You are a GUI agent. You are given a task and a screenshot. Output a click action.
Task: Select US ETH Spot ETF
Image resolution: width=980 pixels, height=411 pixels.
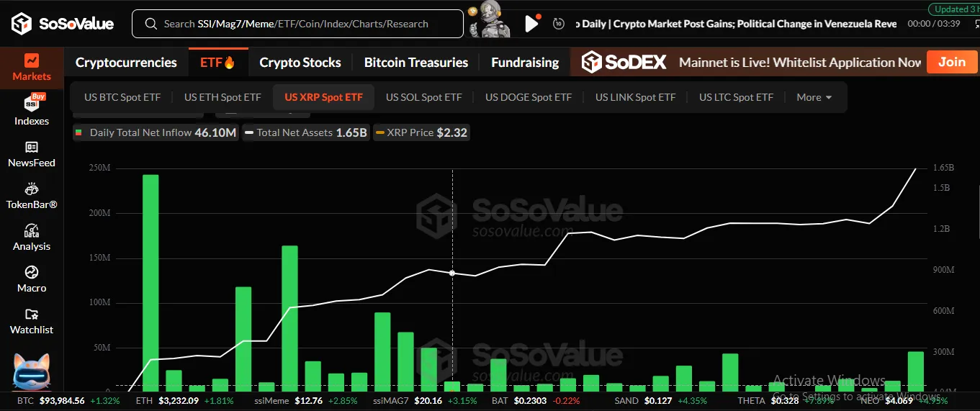[222, 97]
